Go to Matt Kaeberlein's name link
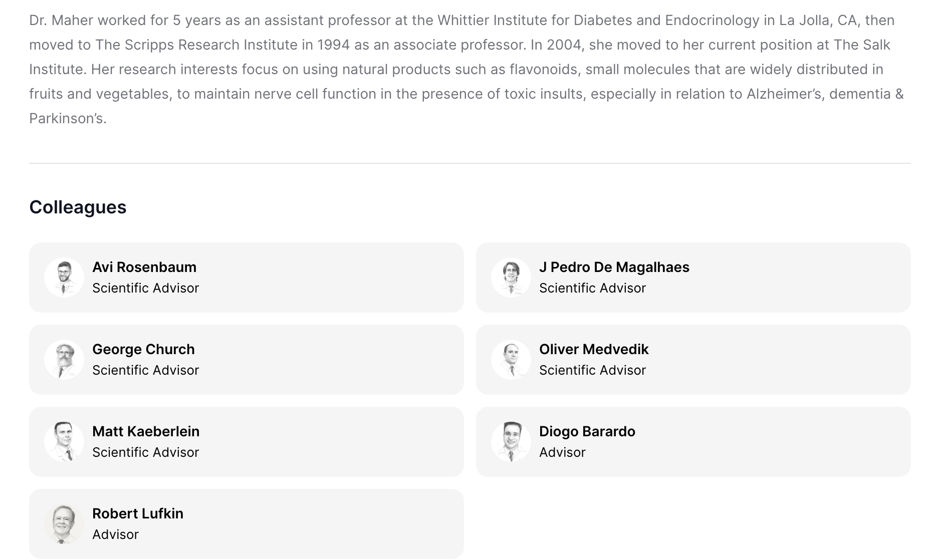The height and width of the screenshot is (560, 940). point(146,431)
